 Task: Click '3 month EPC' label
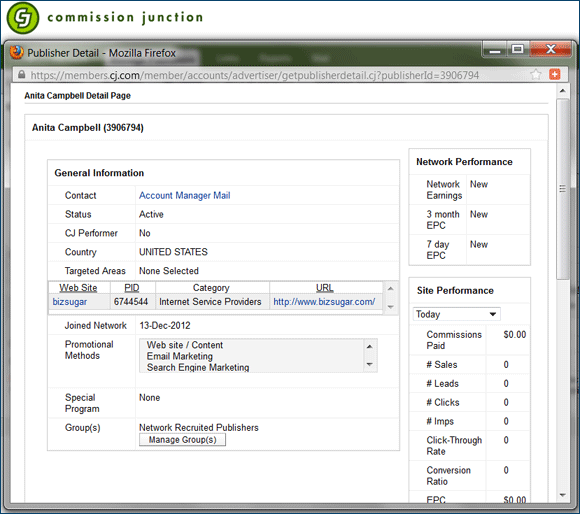(443, 220)
